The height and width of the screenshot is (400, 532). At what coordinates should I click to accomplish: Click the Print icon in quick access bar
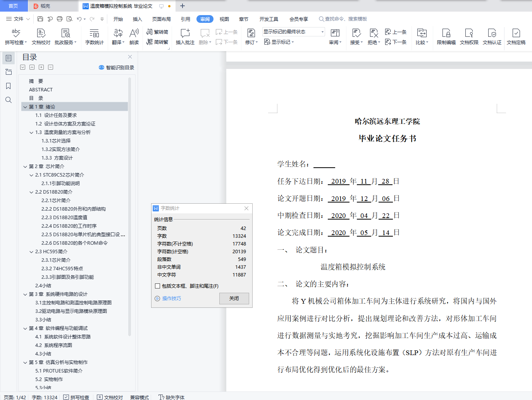60,19
